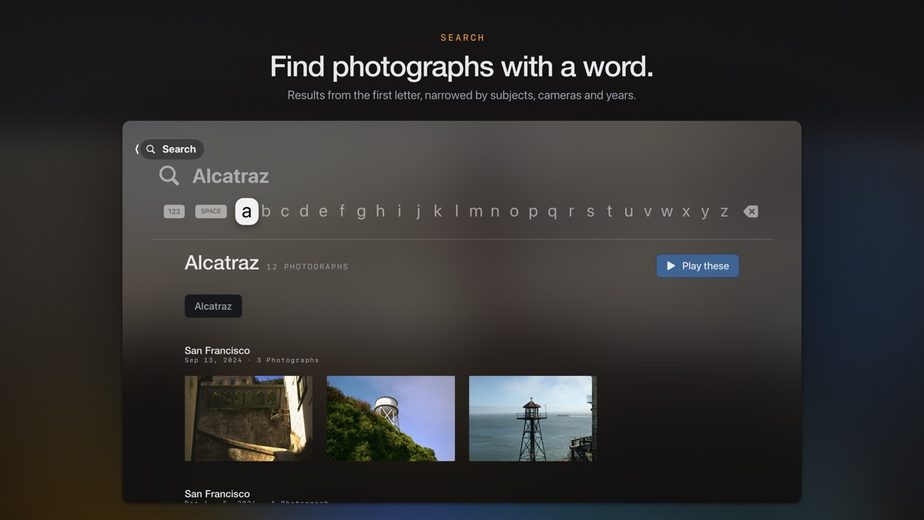Select letter v on keyboard
This screenshot has width=924, height=520.
(x=648, y=211)
